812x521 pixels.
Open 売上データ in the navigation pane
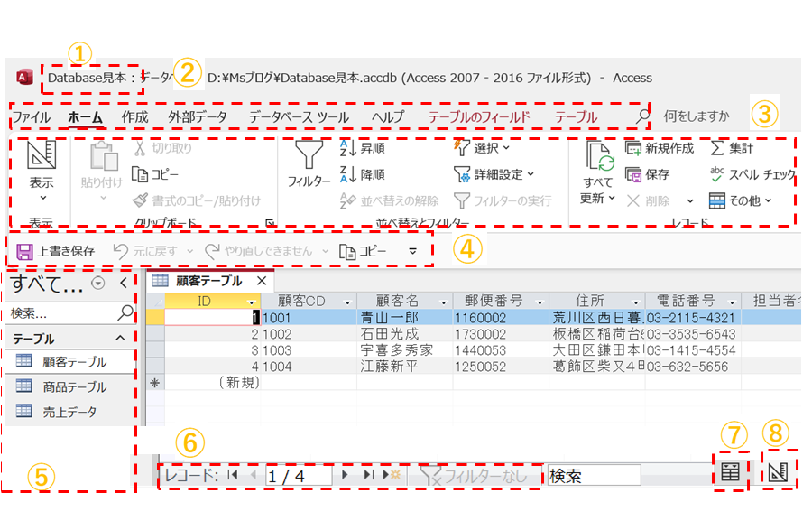(x=69, y=412)
